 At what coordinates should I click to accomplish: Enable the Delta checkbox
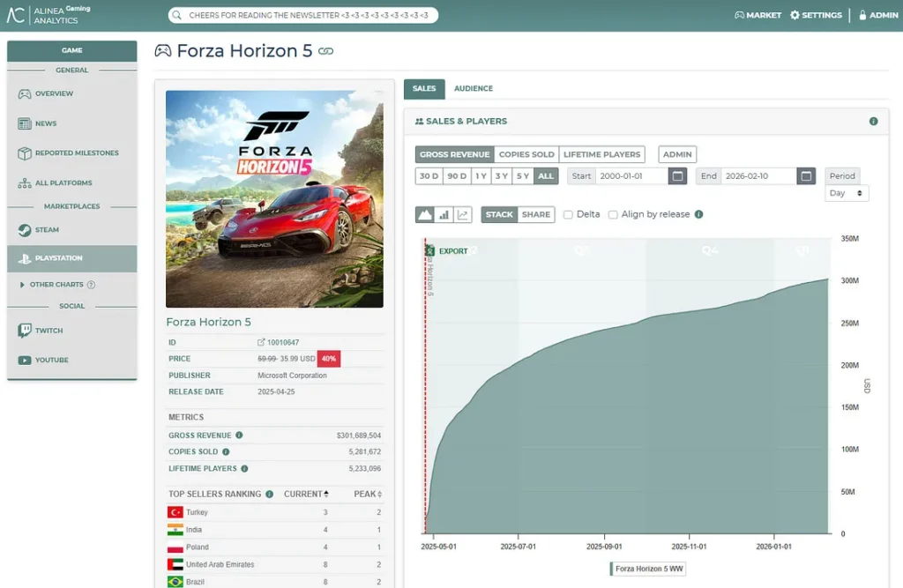pyautogui.click(x=569, y=214)
